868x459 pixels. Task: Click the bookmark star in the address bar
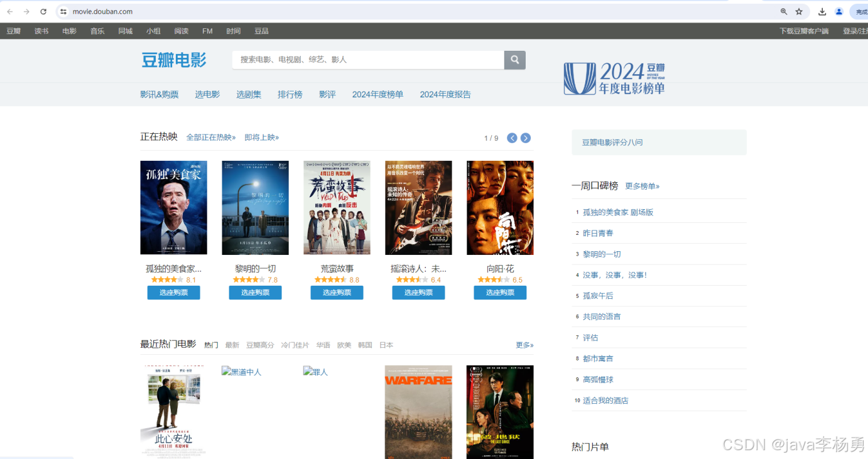[799, 11]
